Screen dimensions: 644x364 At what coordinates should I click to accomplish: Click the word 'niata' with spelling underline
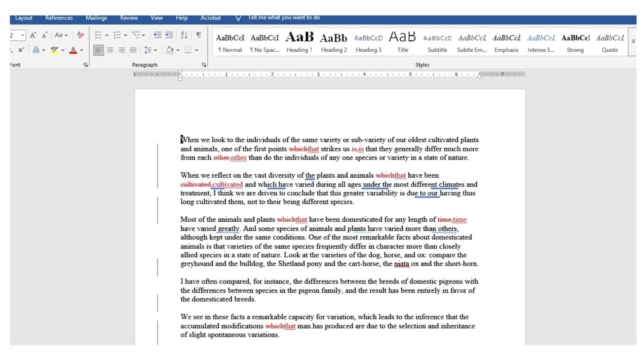[x=402, y=264]
